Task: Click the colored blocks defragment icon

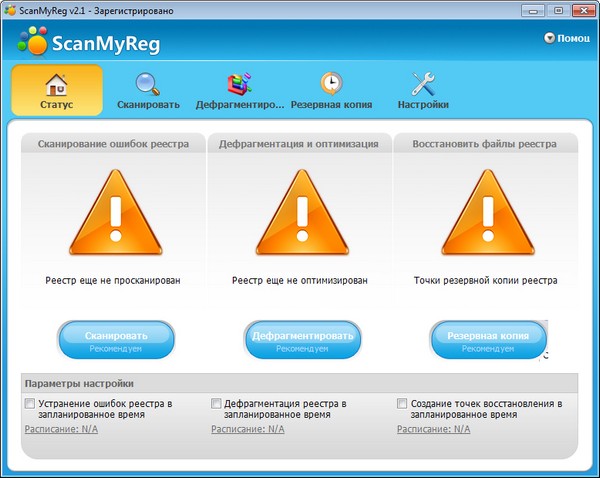Action: pyautogui.click(x=240, y=84)
